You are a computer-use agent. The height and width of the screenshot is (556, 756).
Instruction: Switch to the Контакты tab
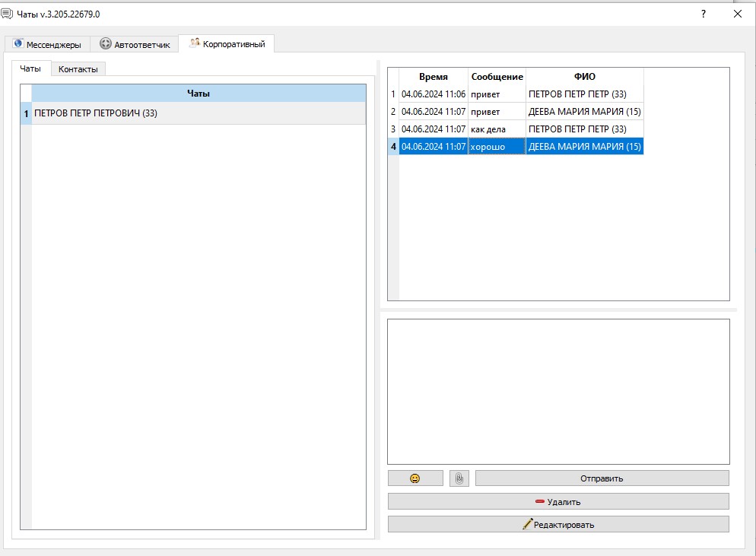78,69
